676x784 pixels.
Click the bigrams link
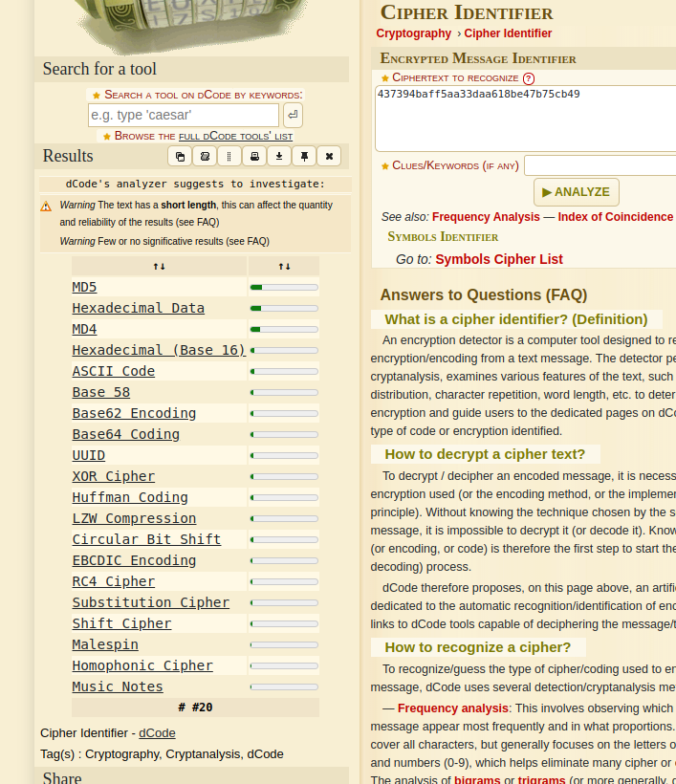click(x=477, y=780)
